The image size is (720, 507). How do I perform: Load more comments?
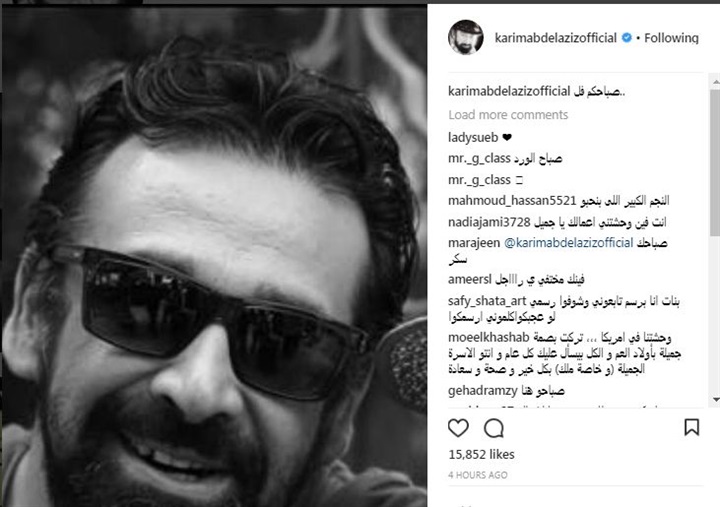pyautogui.click(x=508, y=115)
